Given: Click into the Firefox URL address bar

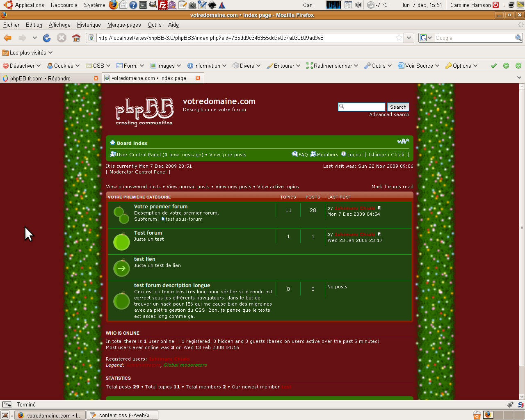Looking at the screenshot, I should coord(246,38).
